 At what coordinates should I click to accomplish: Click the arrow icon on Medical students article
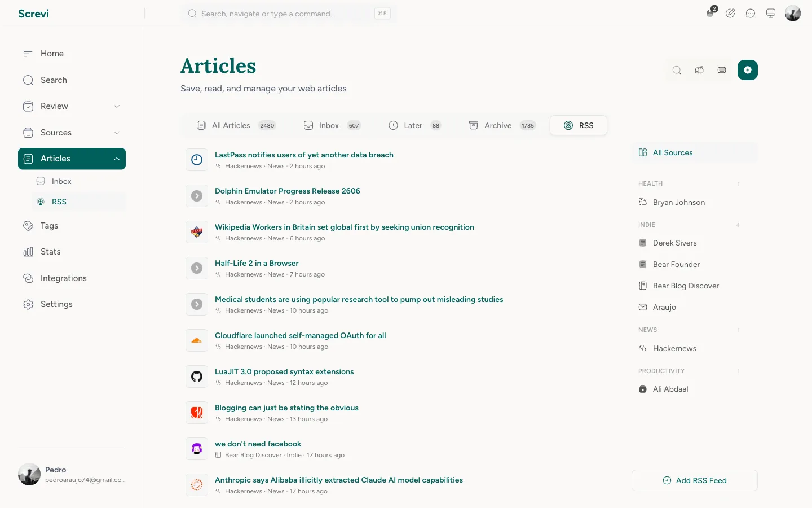coord(197,304)
